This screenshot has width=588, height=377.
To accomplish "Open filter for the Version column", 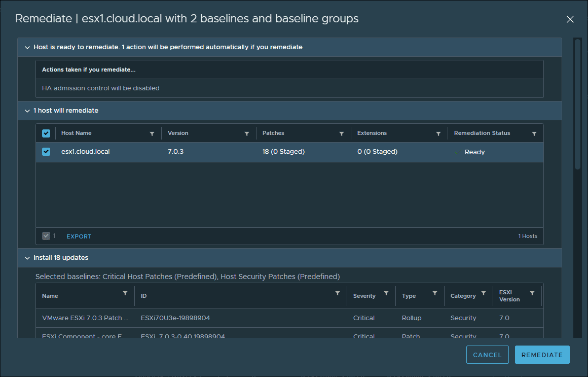I will point(247,134).
